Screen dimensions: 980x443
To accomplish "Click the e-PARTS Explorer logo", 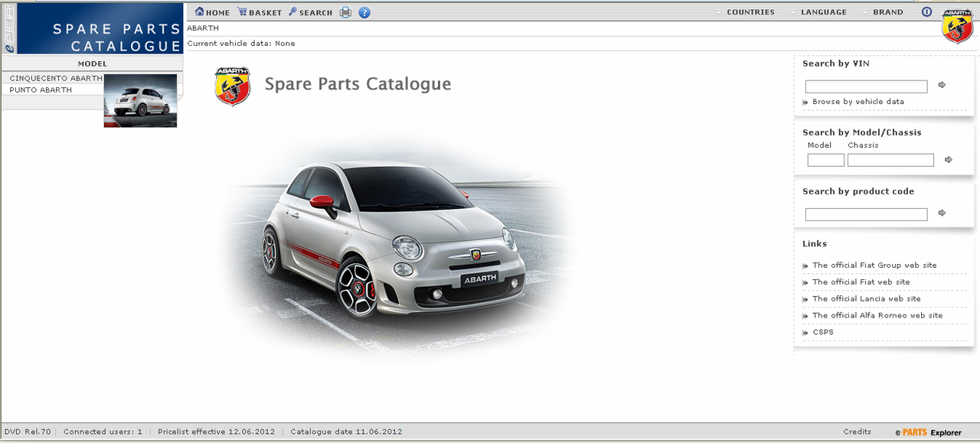I will 928,432.
